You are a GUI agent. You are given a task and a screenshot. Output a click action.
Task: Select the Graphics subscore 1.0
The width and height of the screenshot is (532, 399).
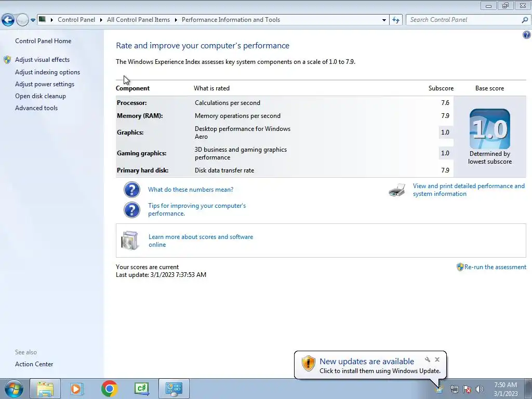445,132
